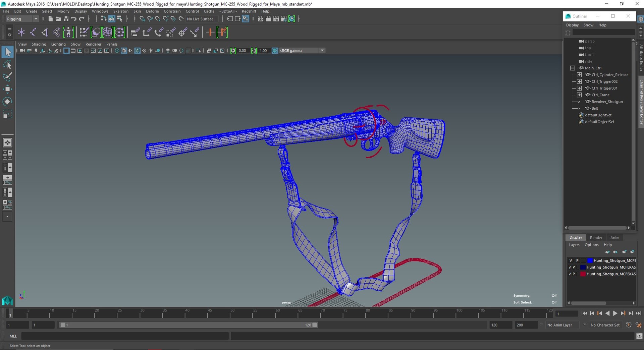Screen dimensions: 644x350
Task: Select the arrow Select tool in toolbox
Action: (x=7, y=52)
